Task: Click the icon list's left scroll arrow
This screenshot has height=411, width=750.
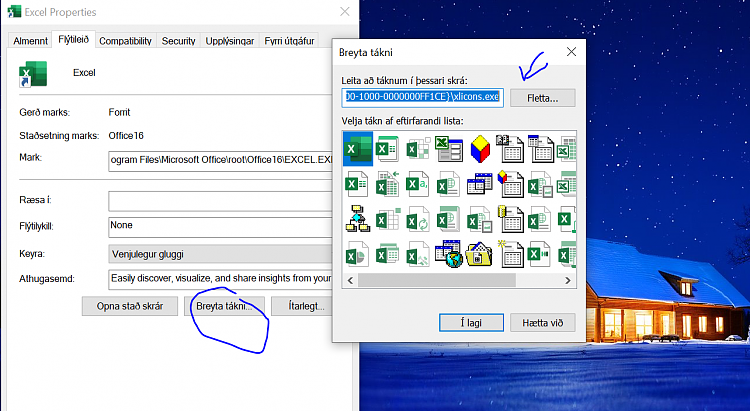Action: 351,280
